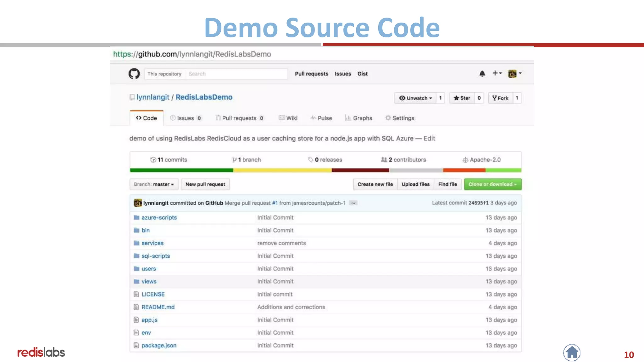644x362 pixels.
Task: Open the Pull requests repository tab
Action: [x=240, y=118]
